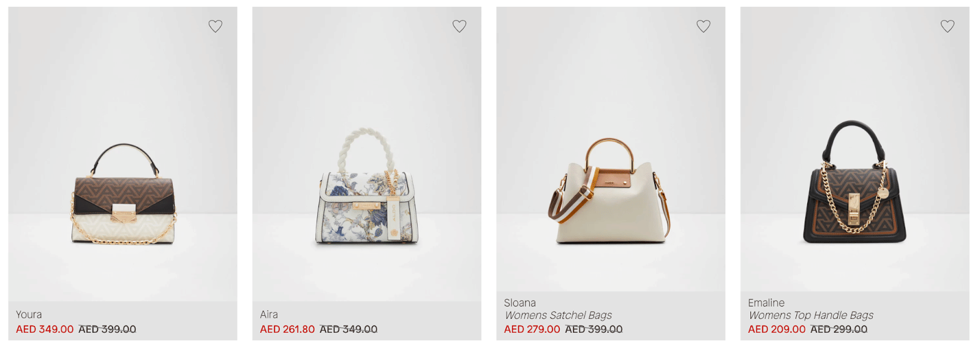Open the Aira product name link
The width and height of the screenshot is (980, 350).
click(269, 315)
